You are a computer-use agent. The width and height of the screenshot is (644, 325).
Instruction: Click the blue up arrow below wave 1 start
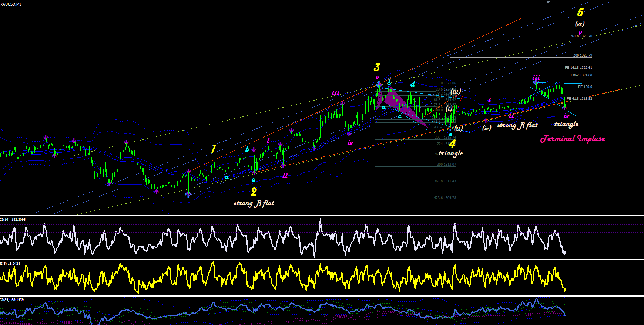(x=188, y=194)
